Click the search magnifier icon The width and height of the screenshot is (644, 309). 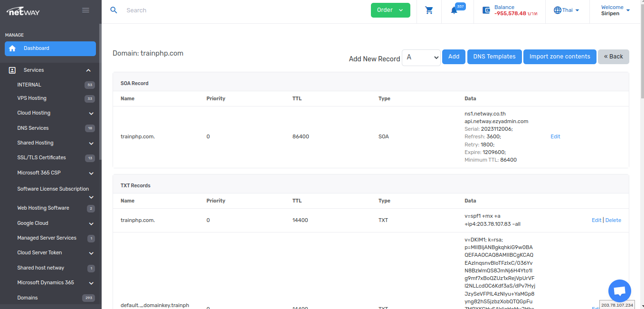[x=114, y=10]
